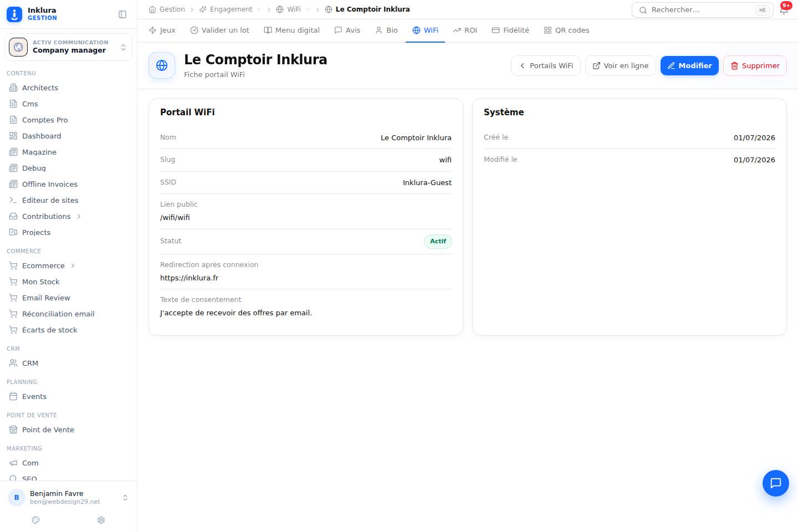Click the Events calendar icon
This screenshot has height=532, width=798.
pos(13,396)
